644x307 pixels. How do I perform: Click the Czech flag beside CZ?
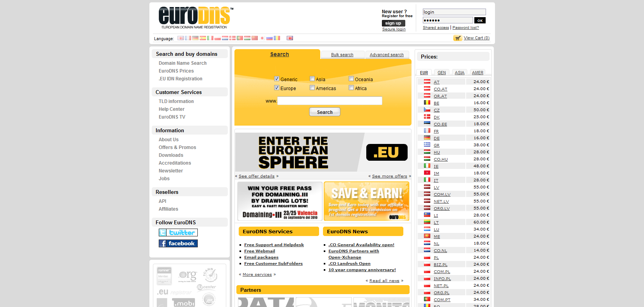[x=427, y=110]
